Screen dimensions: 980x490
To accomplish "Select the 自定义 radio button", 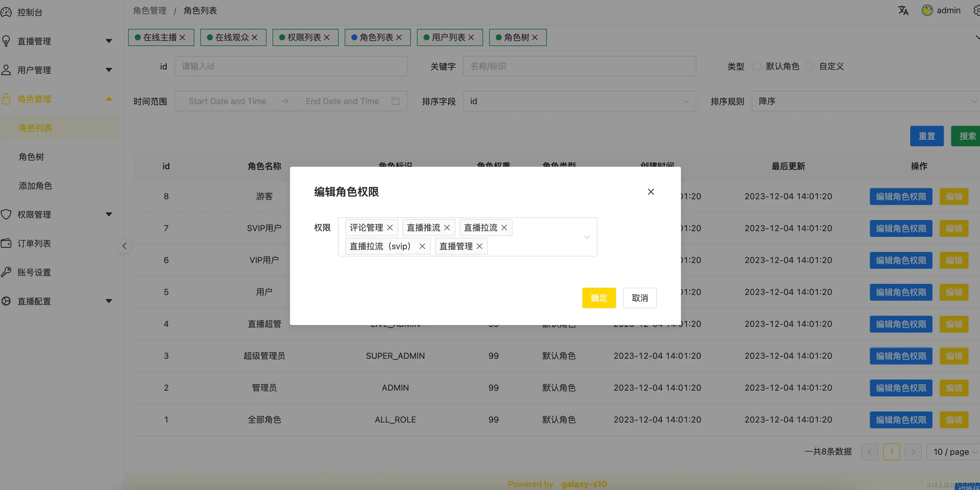I will pyautogui.click(x=810, y=66).
